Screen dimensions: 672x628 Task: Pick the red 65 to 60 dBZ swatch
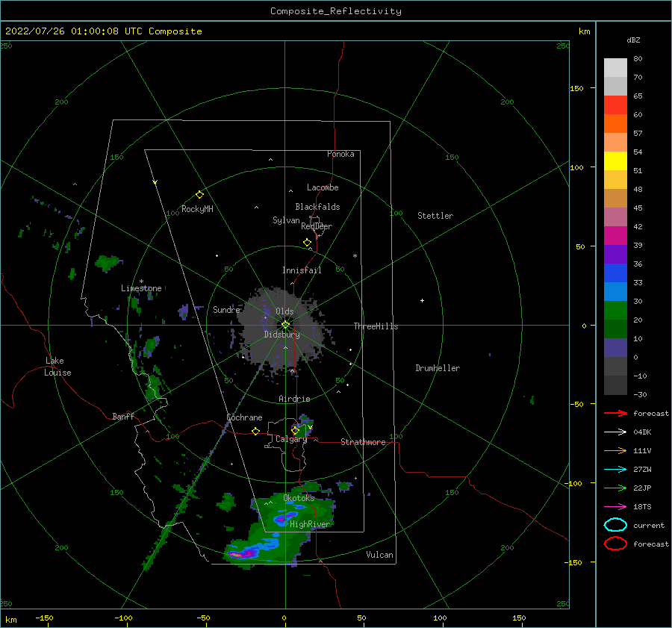click(x=615, y=105)
